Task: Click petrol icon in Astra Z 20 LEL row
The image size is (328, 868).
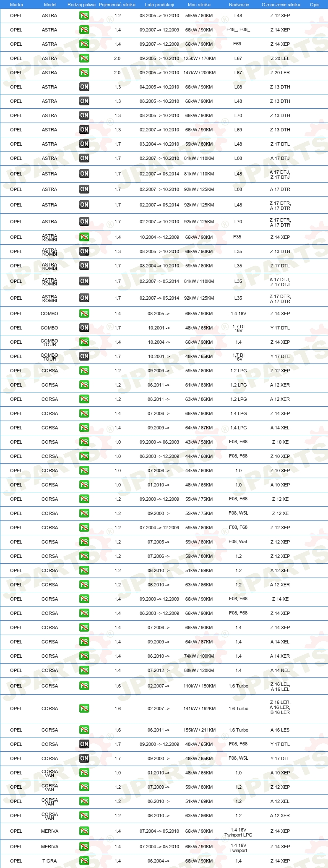Action: tap(84, 58)
